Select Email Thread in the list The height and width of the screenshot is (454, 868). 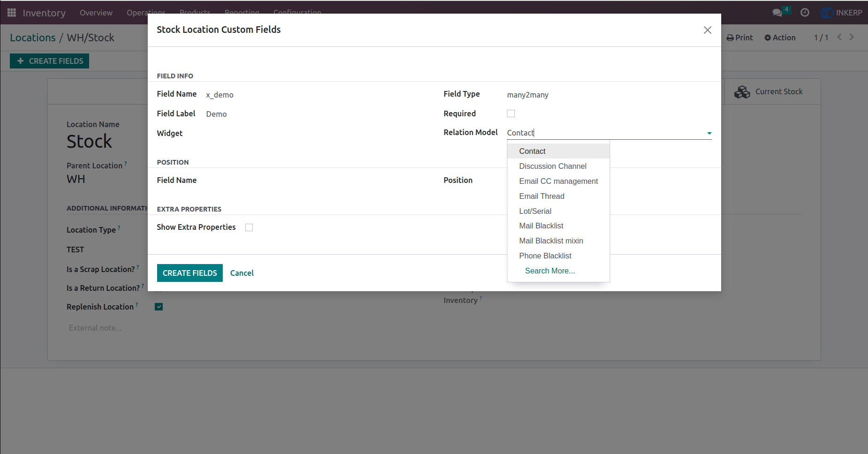[x=559, y=196]
